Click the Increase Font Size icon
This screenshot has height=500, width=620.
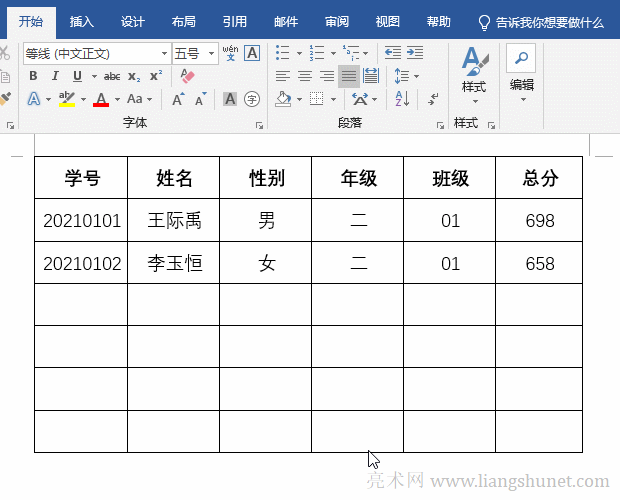pyautogui.click(x=178, y=99)
